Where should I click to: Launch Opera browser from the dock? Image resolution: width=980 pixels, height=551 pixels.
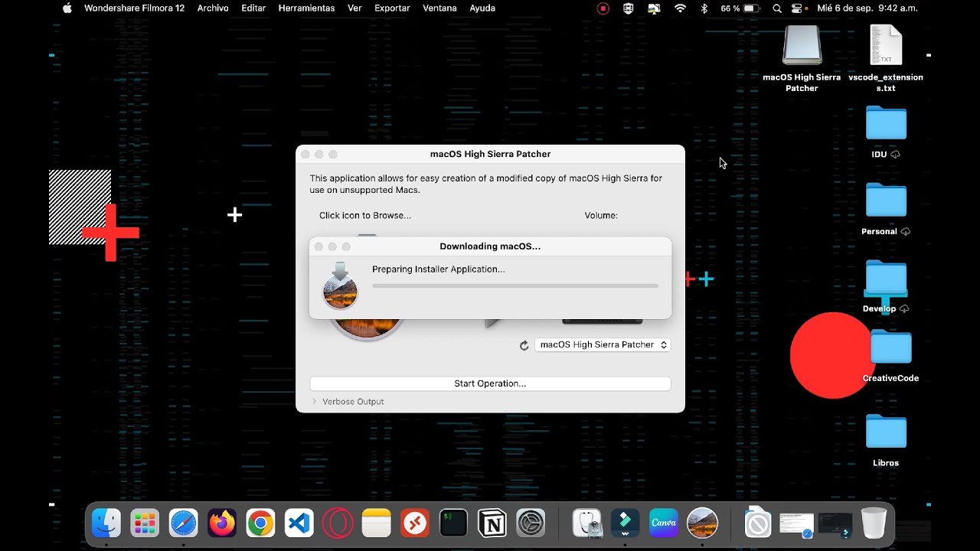pos(338,523)
